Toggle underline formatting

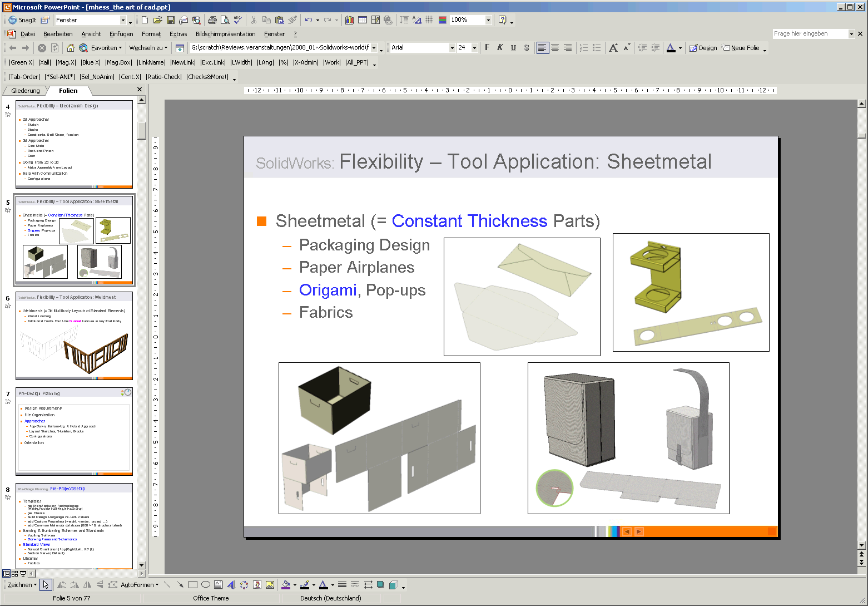[x=513, y=48]
